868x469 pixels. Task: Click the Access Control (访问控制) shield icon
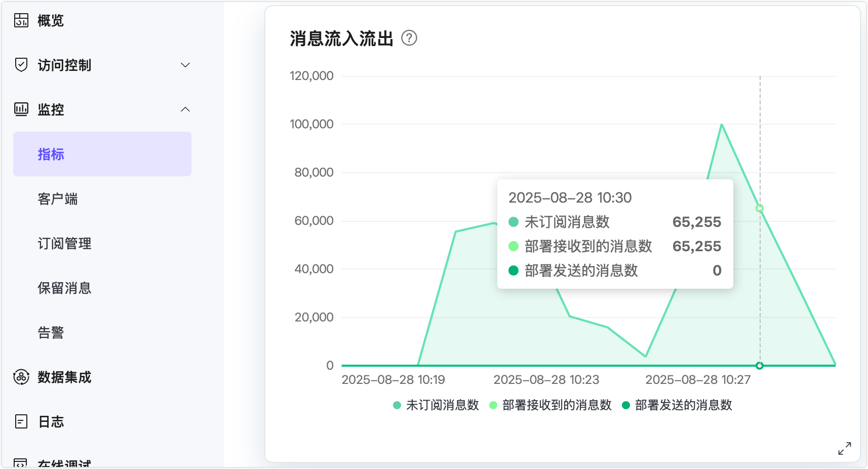[21, 65]
